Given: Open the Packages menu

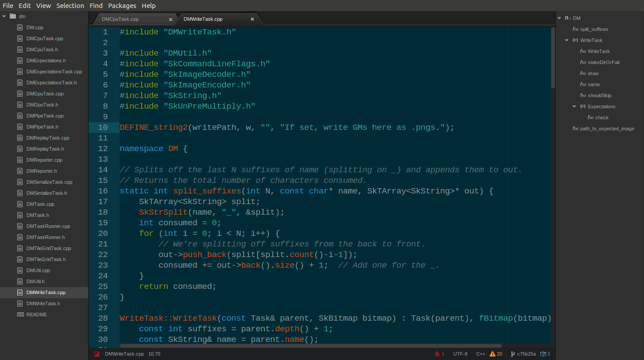Looking at the screenshot, I should [122, 6].
